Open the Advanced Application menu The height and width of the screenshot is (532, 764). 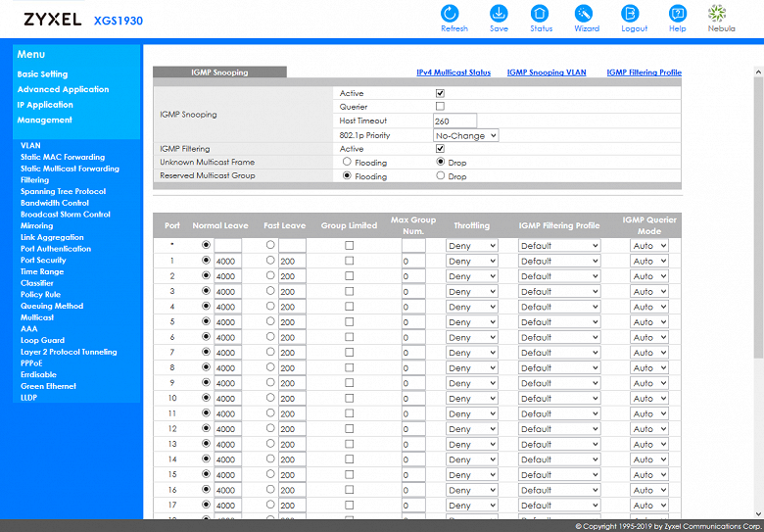63,89
